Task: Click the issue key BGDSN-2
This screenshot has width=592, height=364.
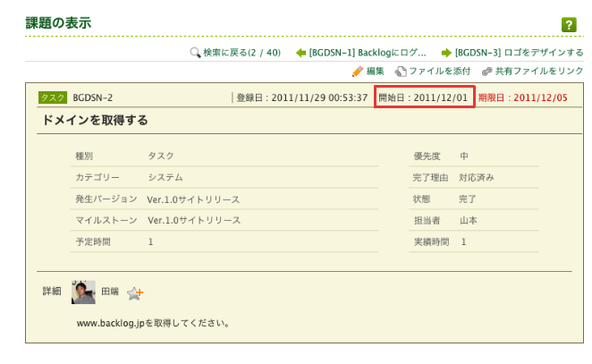Action: 92,97
